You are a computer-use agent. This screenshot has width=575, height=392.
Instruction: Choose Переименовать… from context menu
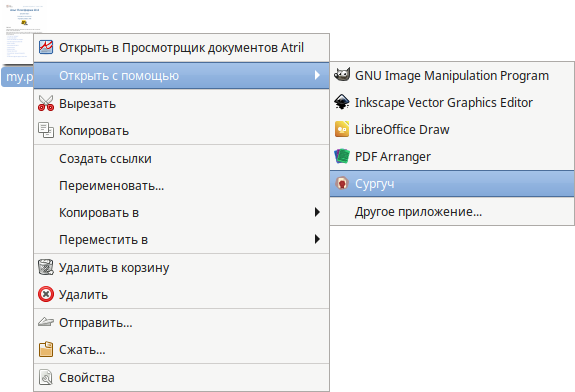click(182, 186)
